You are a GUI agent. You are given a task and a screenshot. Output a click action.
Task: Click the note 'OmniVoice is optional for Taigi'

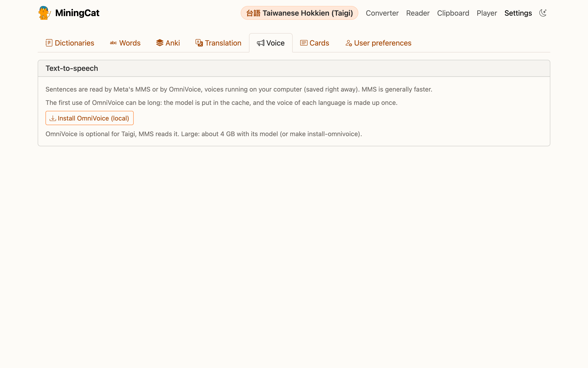(204, 134)
